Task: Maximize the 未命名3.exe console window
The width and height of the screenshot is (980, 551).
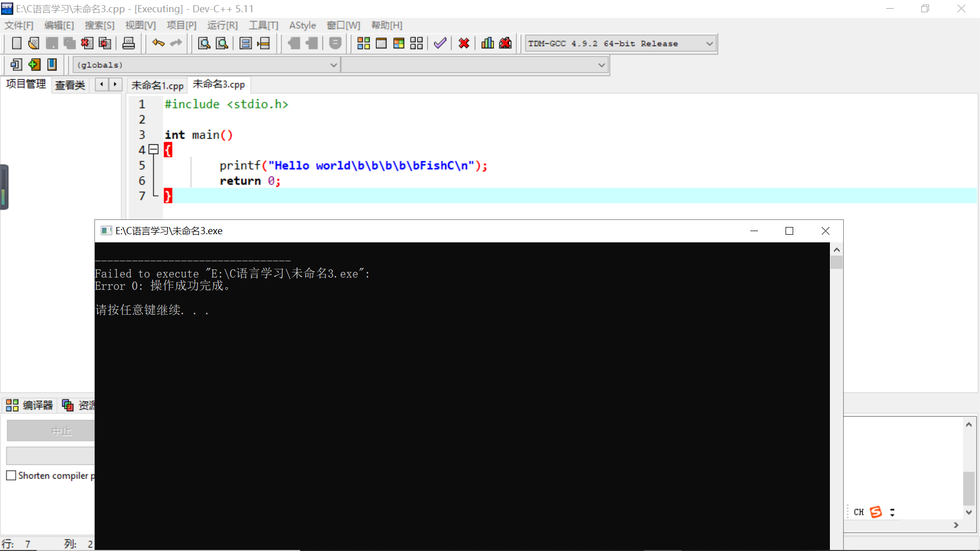Action: 789,231
